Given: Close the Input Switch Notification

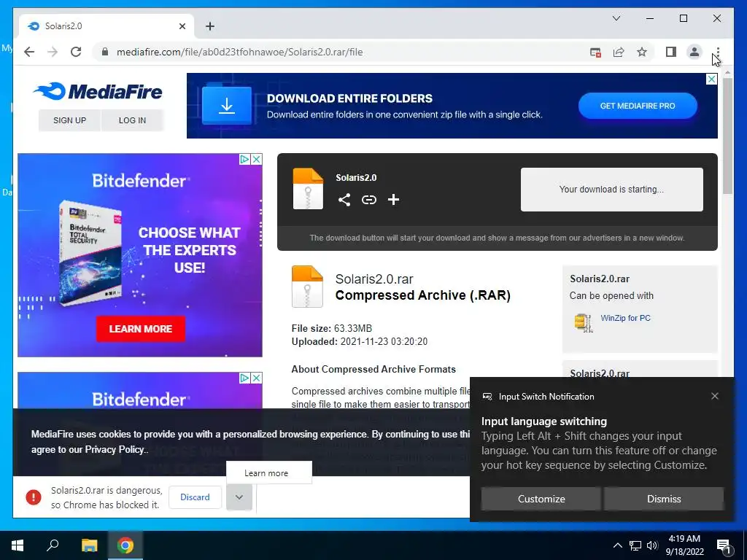Looking at the screenshot, I should tap(715, 396).
